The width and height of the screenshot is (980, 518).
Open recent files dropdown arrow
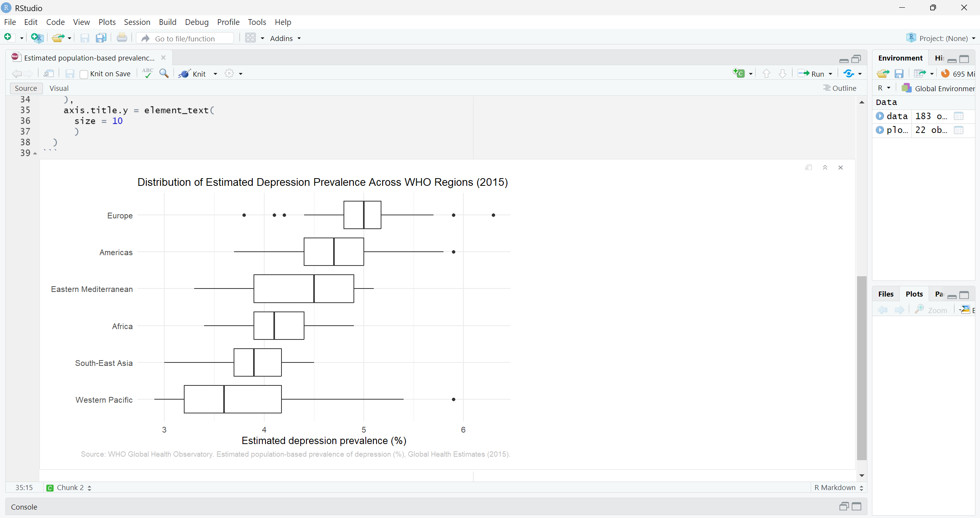(x=69, y=38)
